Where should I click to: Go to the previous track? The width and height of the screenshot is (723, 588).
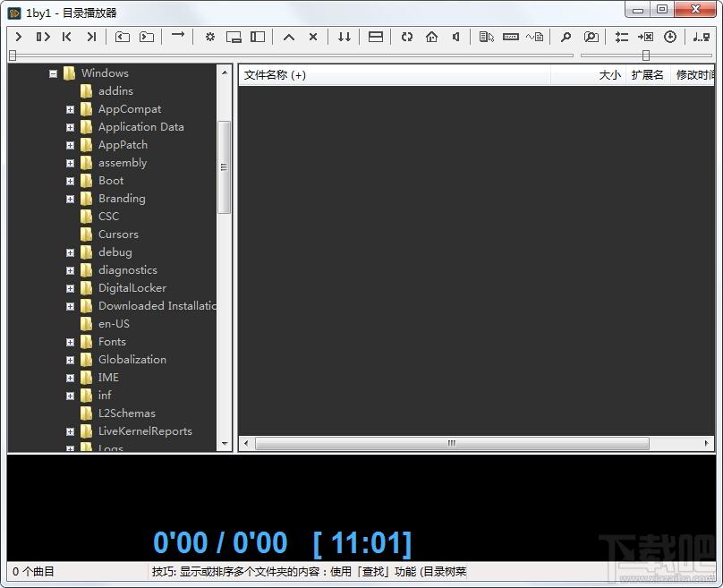67,37
